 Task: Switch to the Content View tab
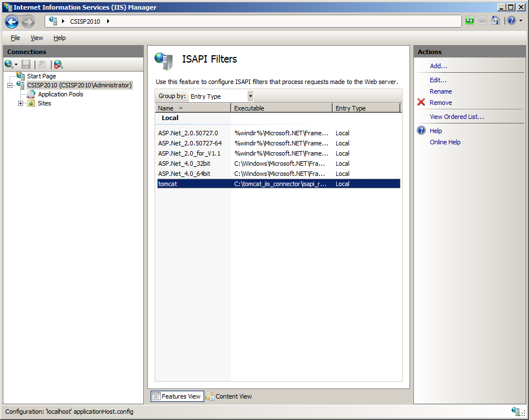click(x=229, y=396)
